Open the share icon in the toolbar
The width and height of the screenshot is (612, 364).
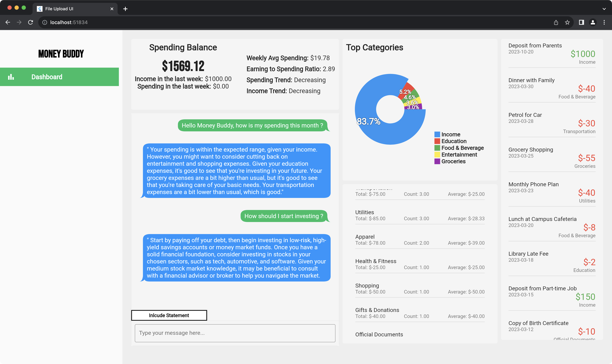click(x=556, y=22)
